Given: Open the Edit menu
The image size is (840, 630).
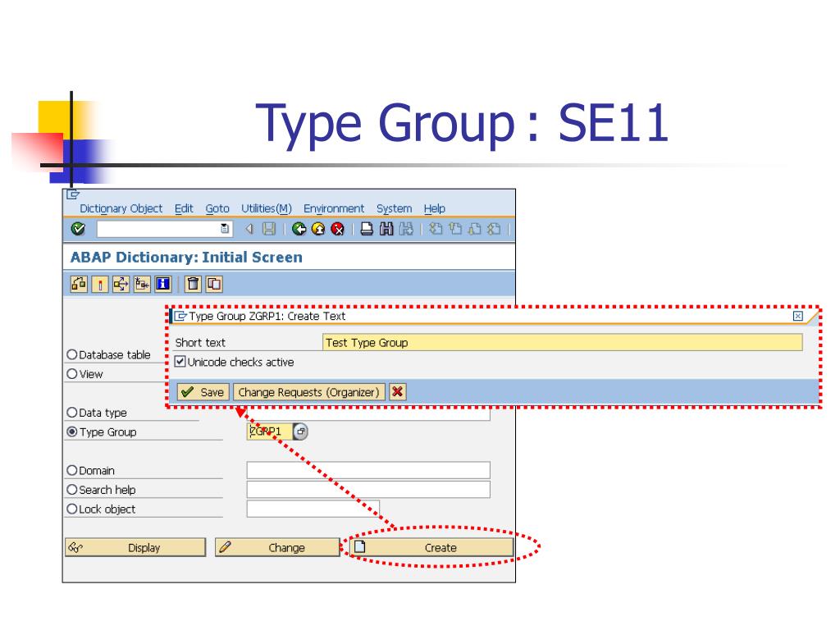Looking at the screenshot, I should 184,208.
